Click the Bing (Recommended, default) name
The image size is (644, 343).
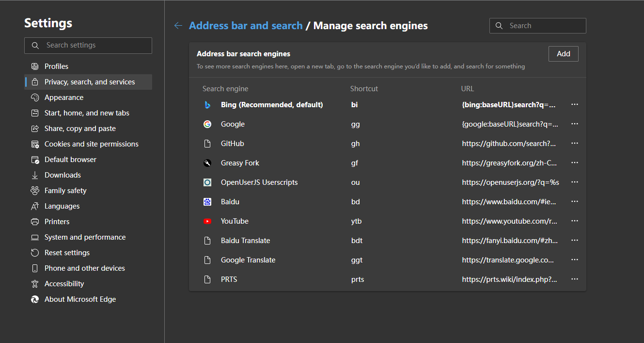272,105
